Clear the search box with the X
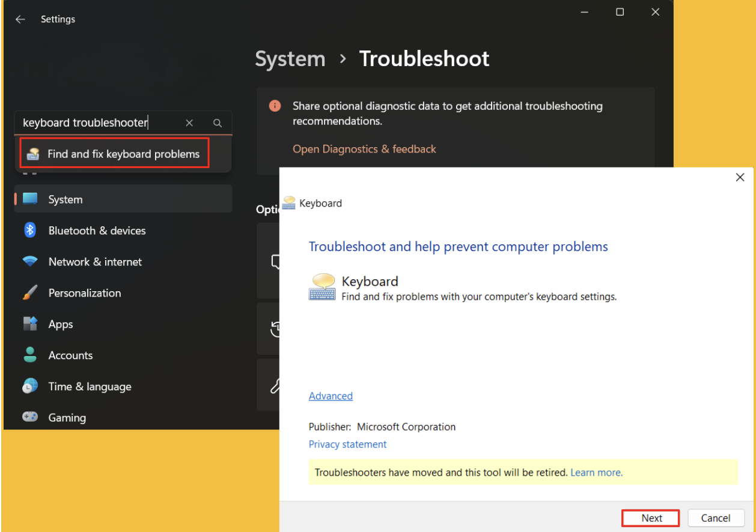756x532 pixels. pyautogui.click(x=189, y=122)
